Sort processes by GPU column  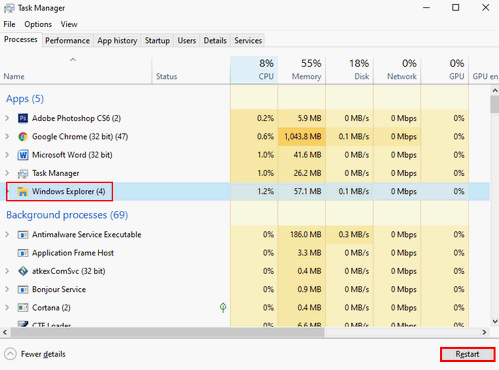[x=445, y=70]
